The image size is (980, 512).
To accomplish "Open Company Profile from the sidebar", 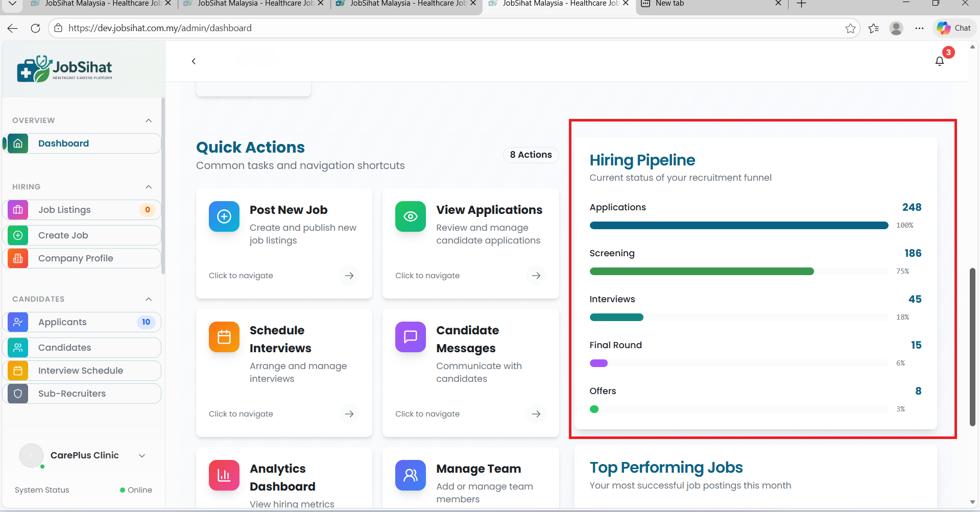I will point(76,258).
